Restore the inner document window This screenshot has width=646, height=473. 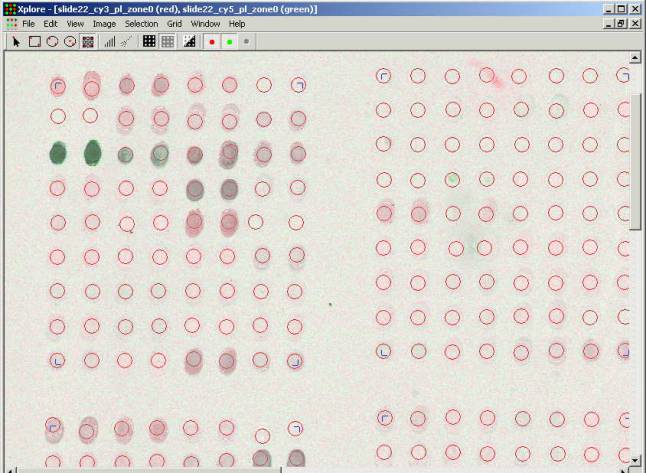pos(621,24)
